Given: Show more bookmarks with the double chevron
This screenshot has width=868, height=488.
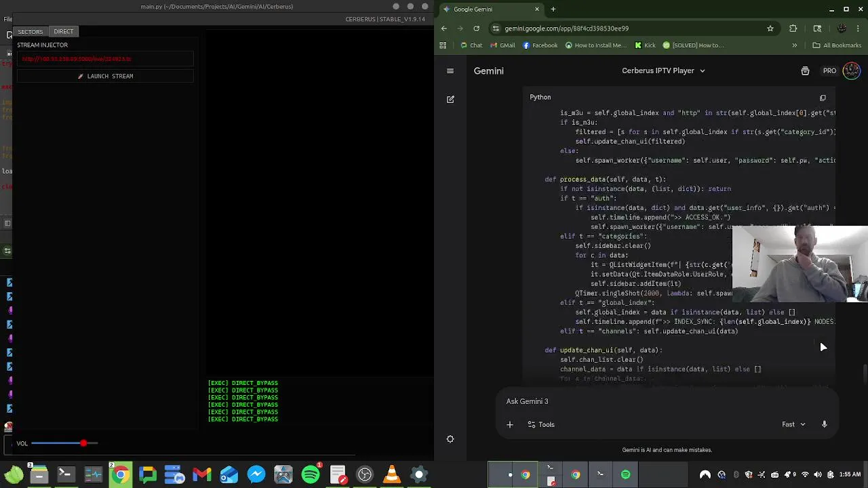Looking at the screenshot, I should click(x=795, y=45).
